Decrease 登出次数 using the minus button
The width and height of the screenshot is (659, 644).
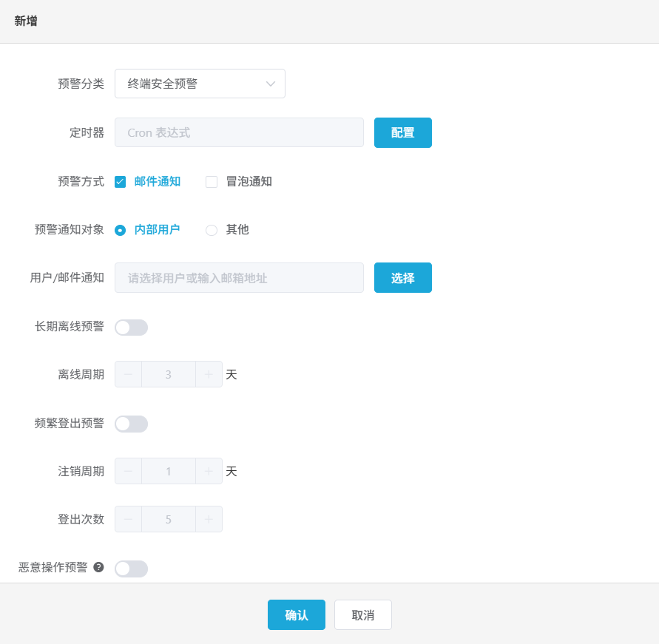tap(127, 518)
